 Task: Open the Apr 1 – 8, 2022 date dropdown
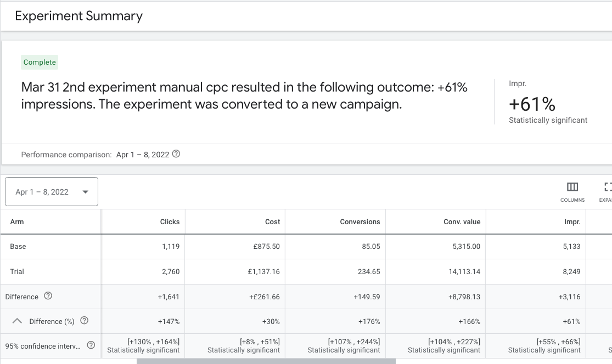(x=52, y=192)
